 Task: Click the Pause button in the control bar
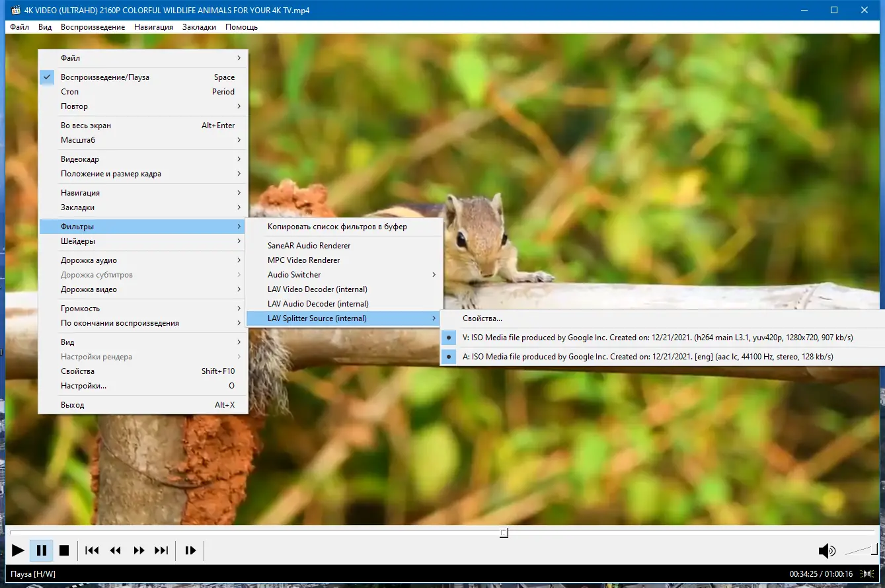41,550
